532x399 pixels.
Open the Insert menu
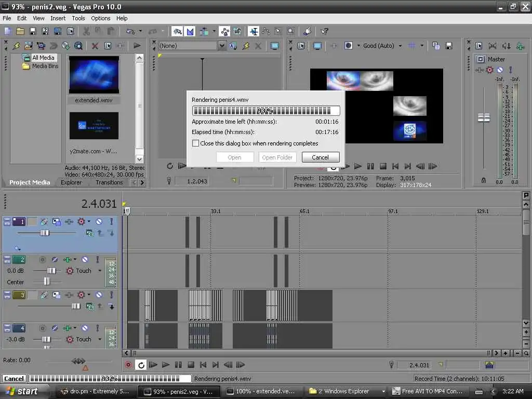tap(58, 18)
